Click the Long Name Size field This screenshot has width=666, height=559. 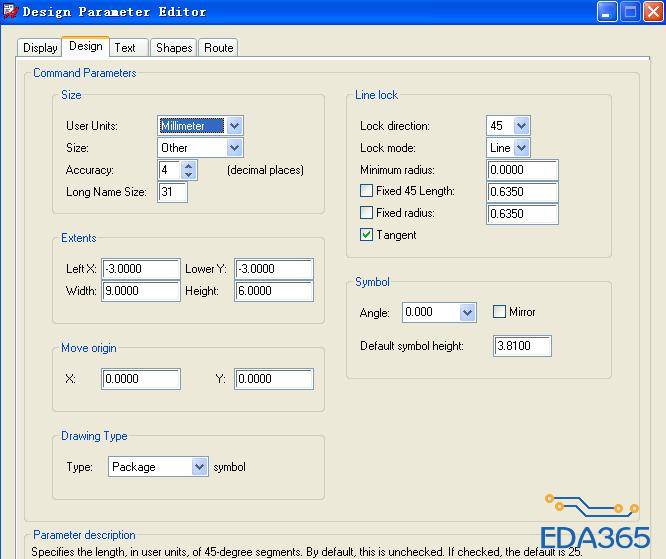pyautogui.click(x=172, y=192)
